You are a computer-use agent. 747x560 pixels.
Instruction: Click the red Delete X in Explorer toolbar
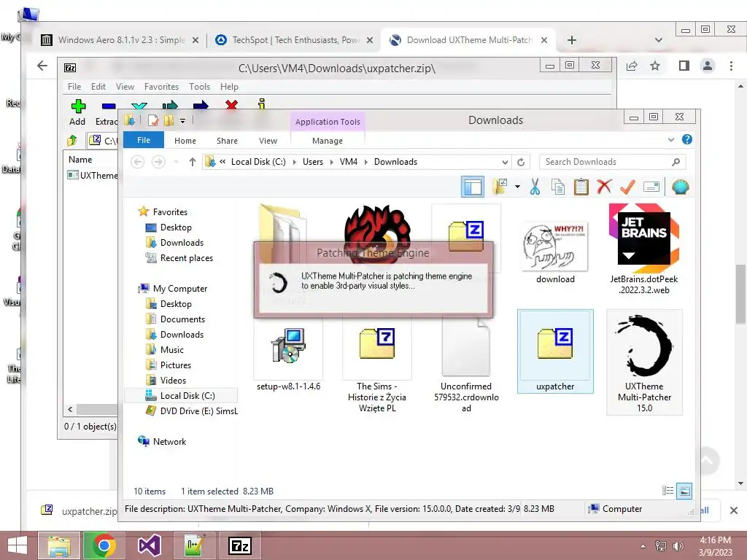(604, 186)
